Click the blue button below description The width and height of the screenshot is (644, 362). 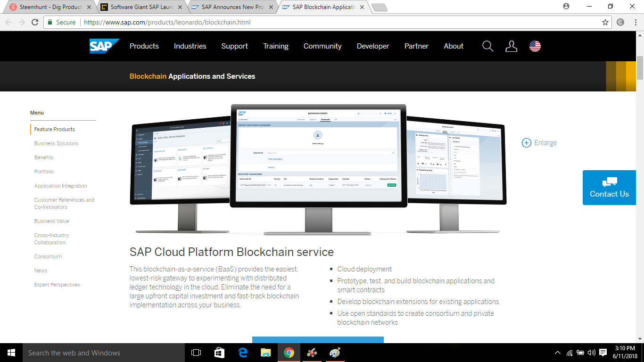tap(318, 340)
